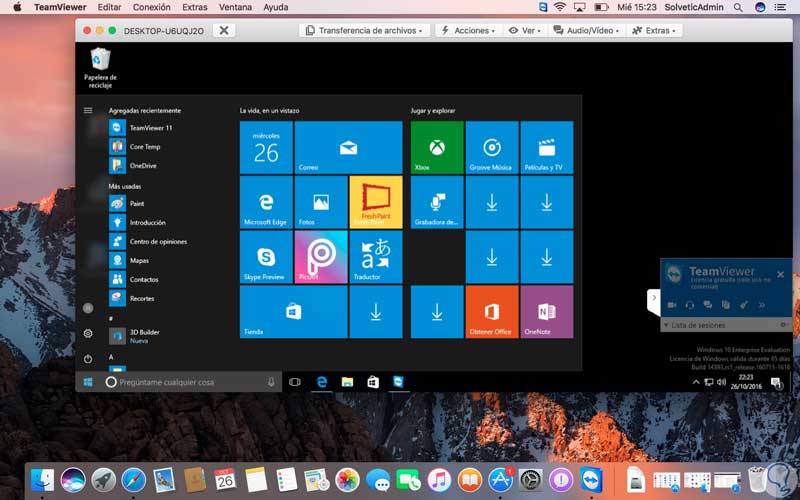Open the Xbox tile in Start menu

[437, 147]
